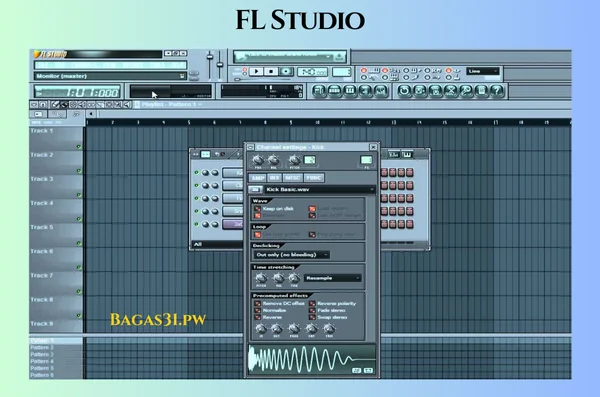
Task: Stop playback with the Stop button
Action: [271, 72]
